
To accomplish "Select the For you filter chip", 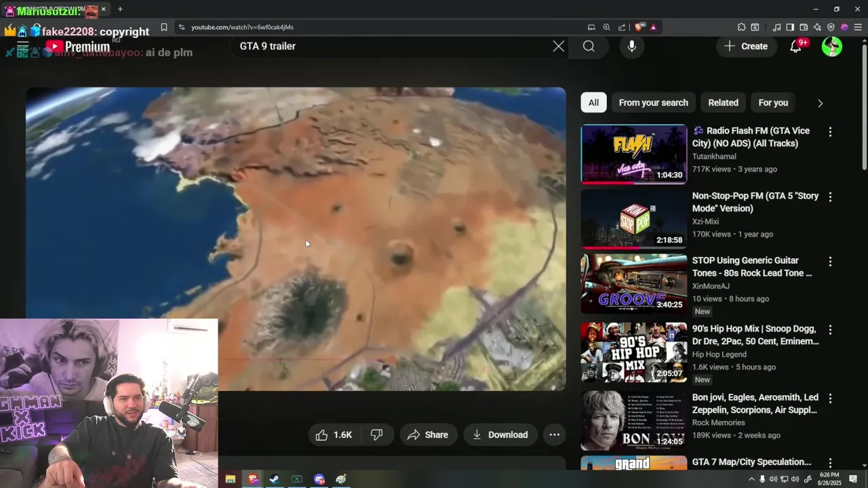I will (x=773, y=102).
